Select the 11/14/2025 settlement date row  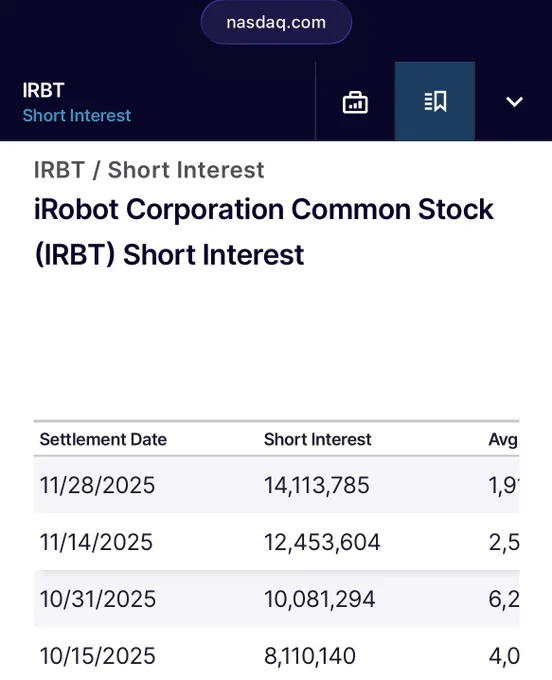coord(276,542)
